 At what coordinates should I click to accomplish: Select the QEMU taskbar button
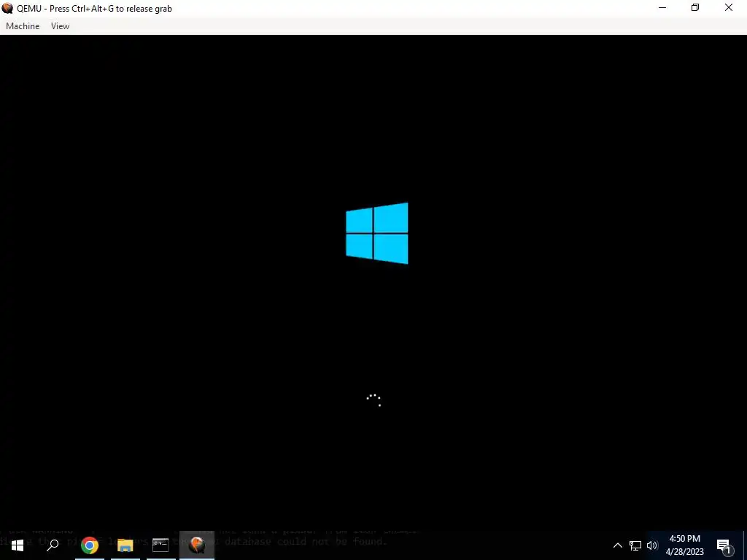pyautogui.click(x=197, y=545)
